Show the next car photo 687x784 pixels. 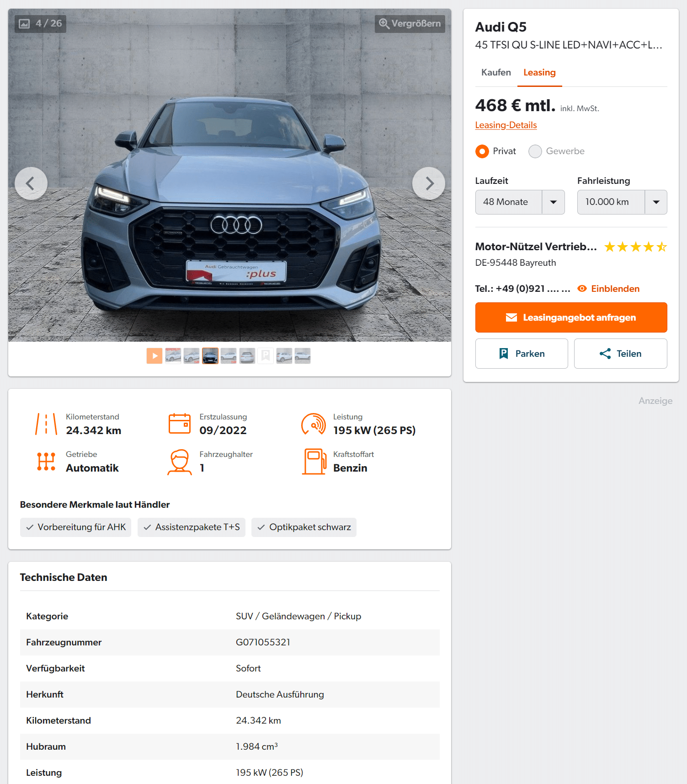point(429,183)
